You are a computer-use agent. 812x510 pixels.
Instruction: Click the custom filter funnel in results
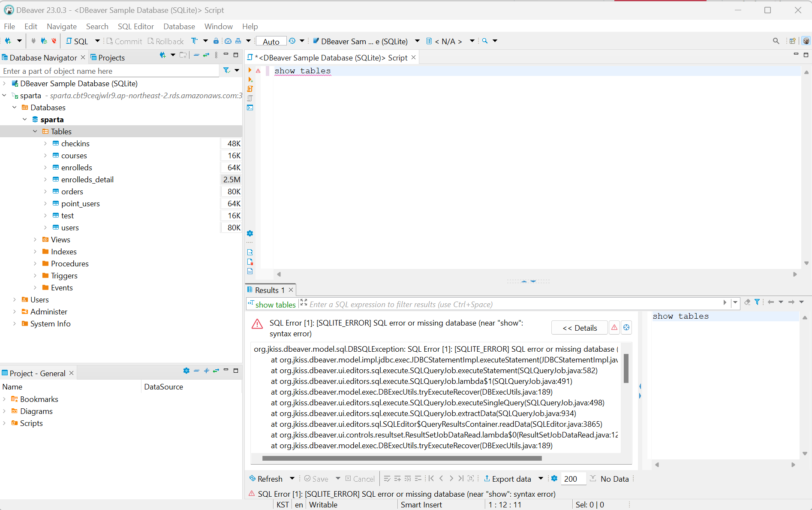[757, 302]
